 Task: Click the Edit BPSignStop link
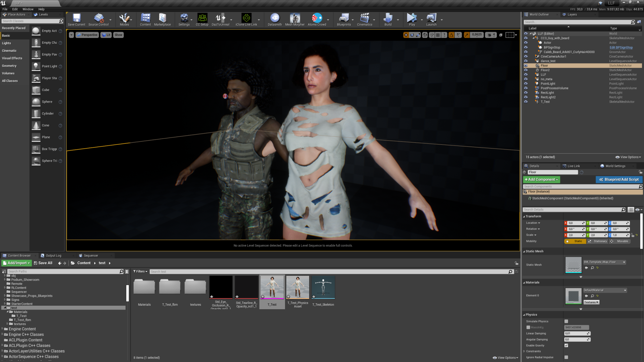pos(621,48)
